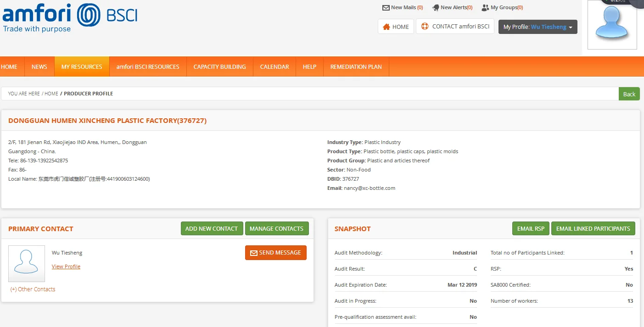This screenshot has width=644, height=327.
Task: Open the MY RESOURCES menu tab
Action: (x=82, y=67)
